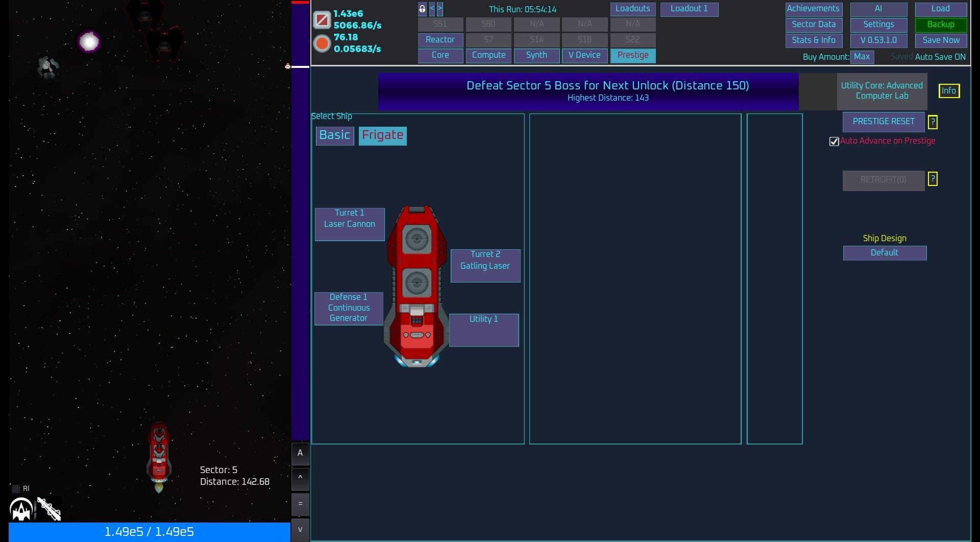Switch to the Reactor tab
Image resolution: width=980 pixels, height=542 pixels.
point(440,40)
